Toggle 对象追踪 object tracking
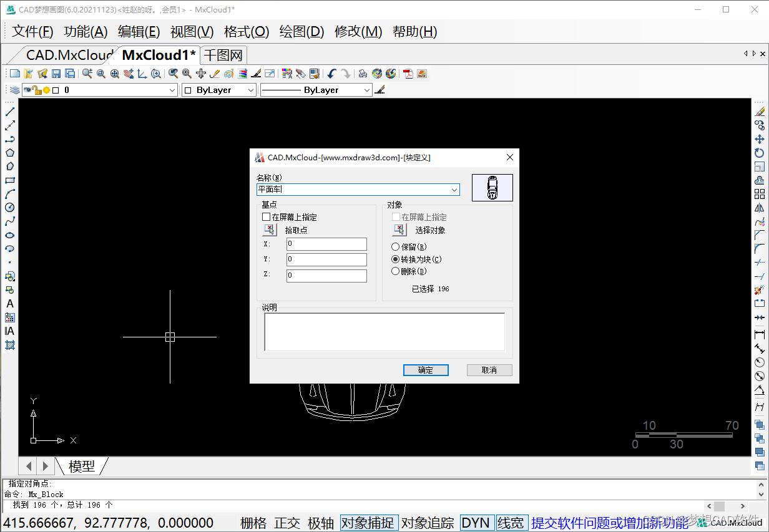The image size is (769, 532). click(x=428, y=523)
